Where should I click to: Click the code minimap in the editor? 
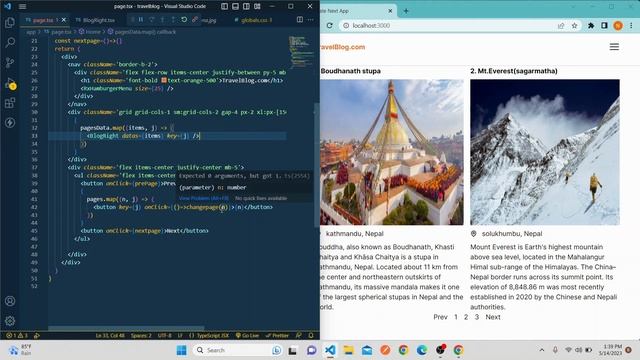pos(301,52)
